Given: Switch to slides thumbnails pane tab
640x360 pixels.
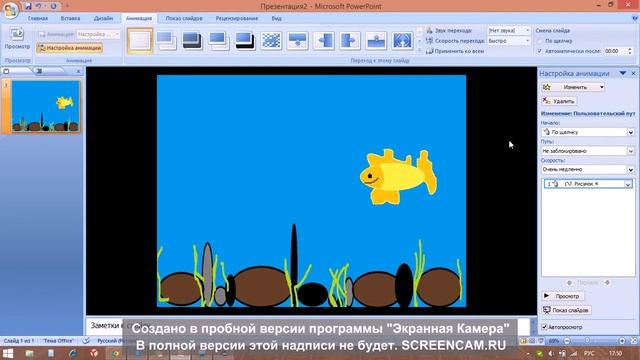Looking at the screenshot, I should coord(7,71).
